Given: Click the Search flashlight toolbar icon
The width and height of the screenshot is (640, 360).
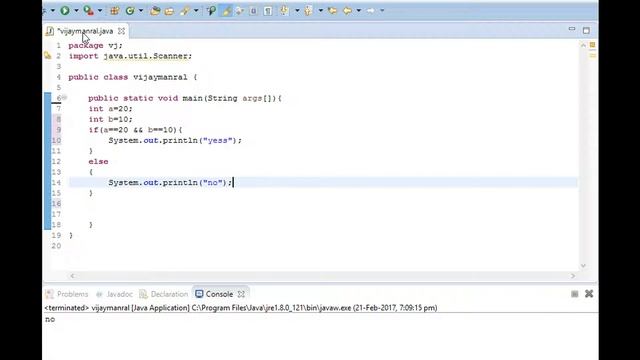Looking at the screenshot, I should pos(185,11).
